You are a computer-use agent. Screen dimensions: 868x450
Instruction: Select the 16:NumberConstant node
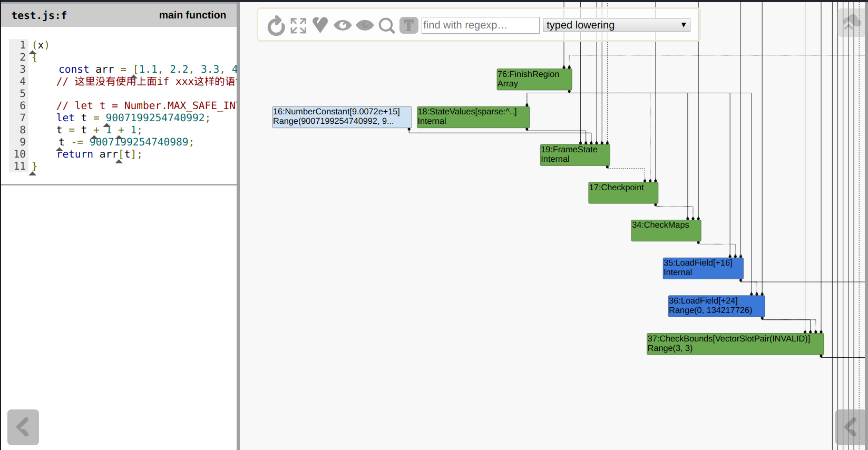(342, 117)
